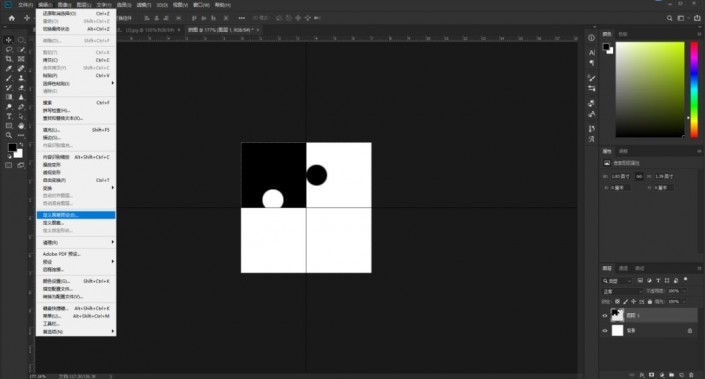Activate the 拼图 @ 177% document tab
The height and width of the screenshot is (379, 705).
click(220, 30)
